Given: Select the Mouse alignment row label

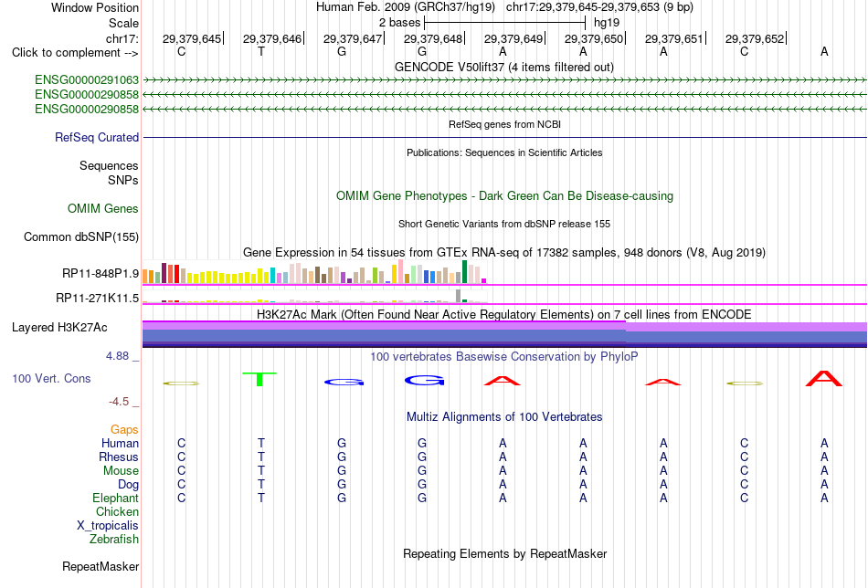Looking at the screenshot, I should (121, 471).
